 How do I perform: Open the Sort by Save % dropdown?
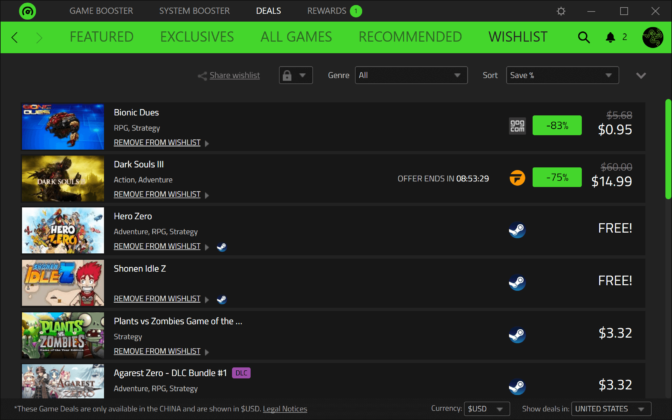tap(562, 75)
